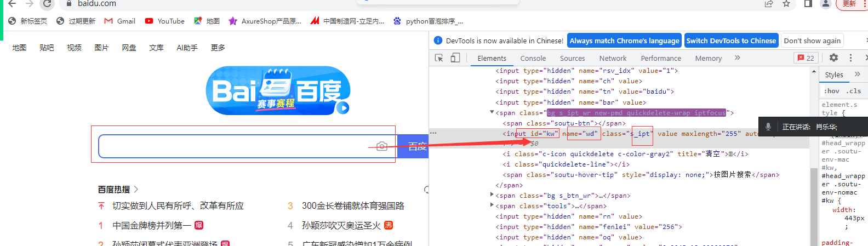Bookmark this page with the star icon

786,4
